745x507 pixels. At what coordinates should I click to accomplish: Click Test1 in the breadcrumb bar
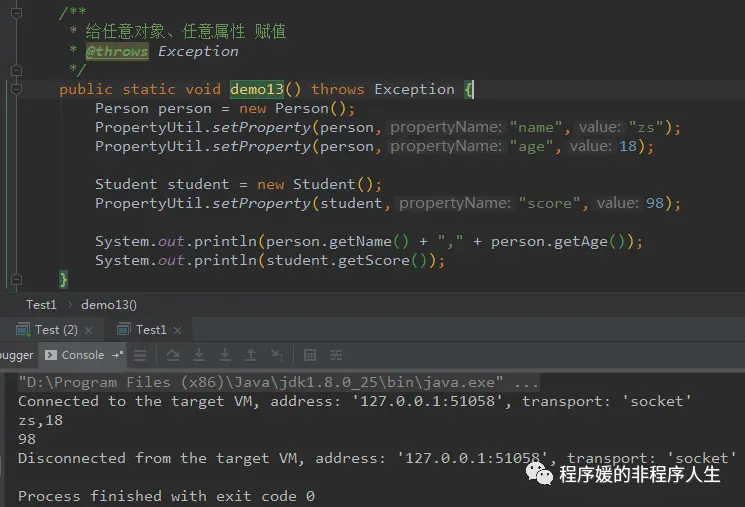(x=41, y=305)
